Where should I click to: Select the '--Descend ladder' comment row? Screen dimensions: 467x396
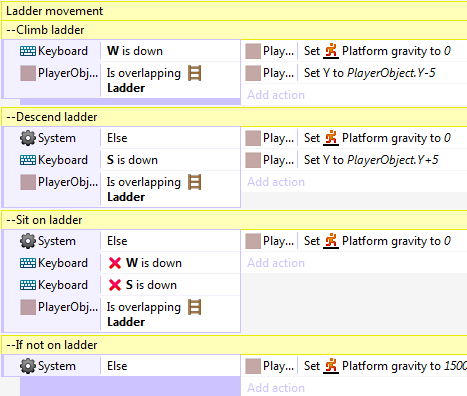(234, 117)
